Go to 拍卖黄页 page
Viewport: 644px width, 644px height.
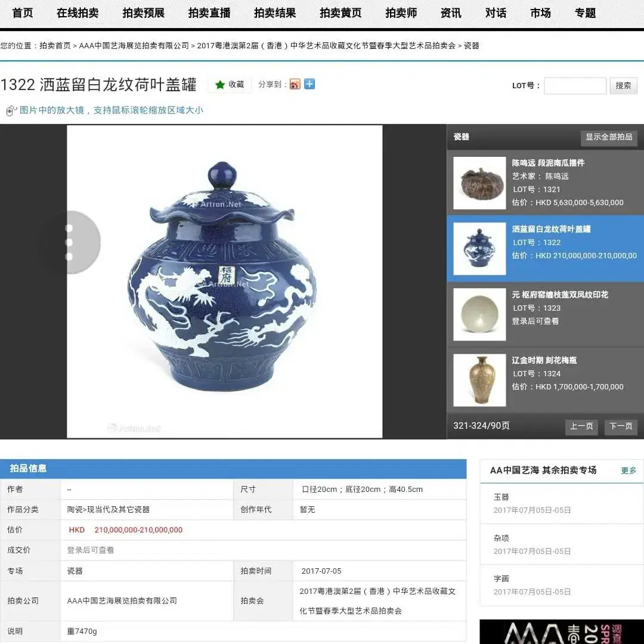tap(340, 13)
